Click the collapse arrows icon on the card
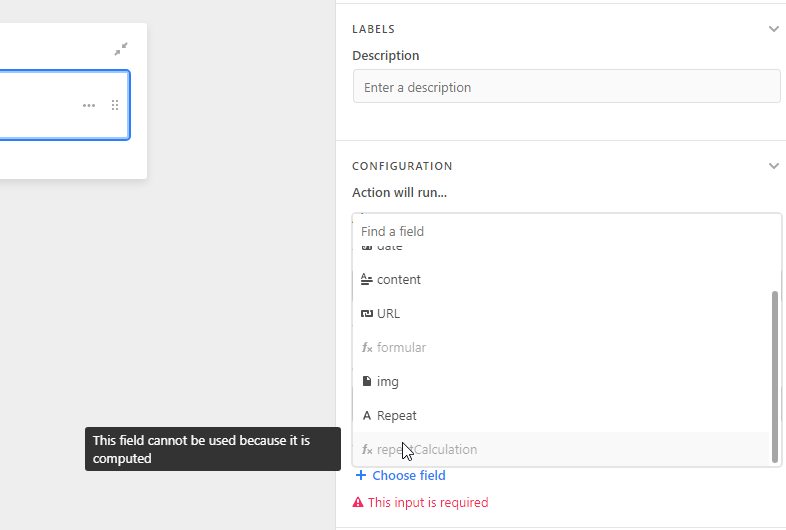The image size is (786, 530). (121, 49)
